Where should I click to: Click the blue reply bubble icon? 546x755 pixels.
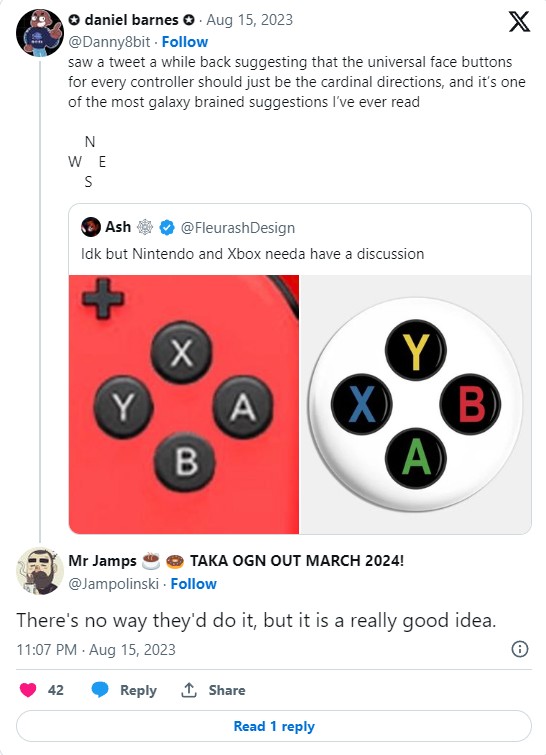[x=100, y=690]
